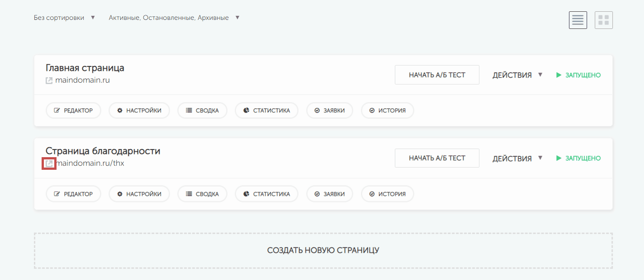The width and height of the screenshot is (644, 280).
Task: Toggle Запущено status of Главная страница
Action: [578, 75]
